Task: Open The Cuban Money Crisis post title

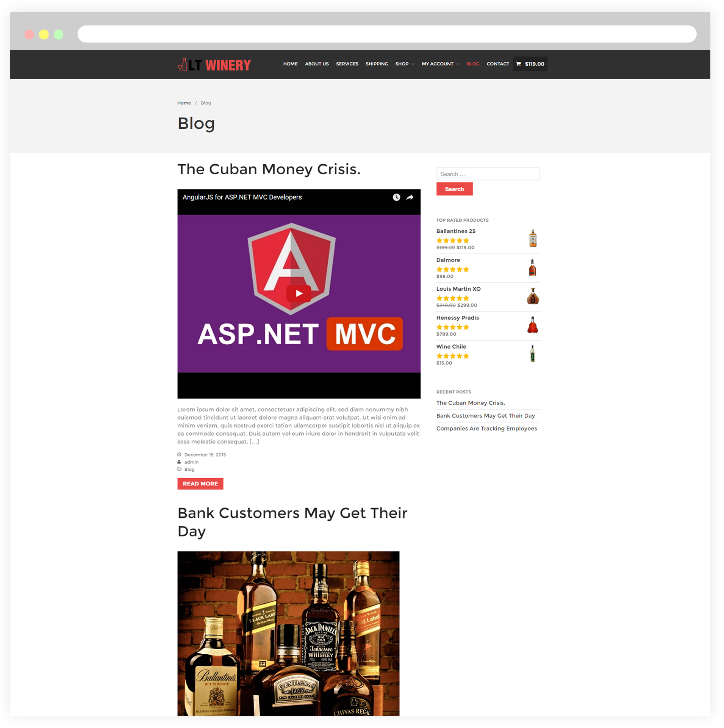Action: (x=269, y=169)
